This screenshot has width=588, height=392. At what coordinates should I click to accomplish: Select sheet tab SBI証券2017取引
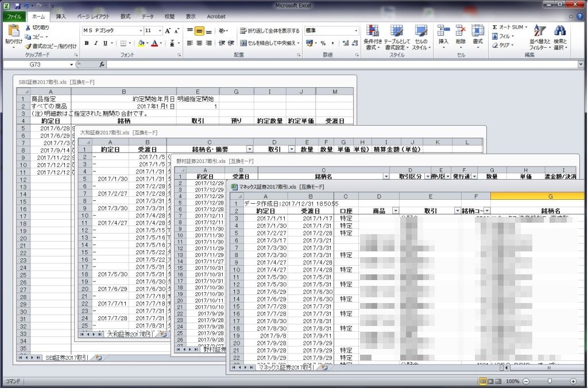(67, 358)
